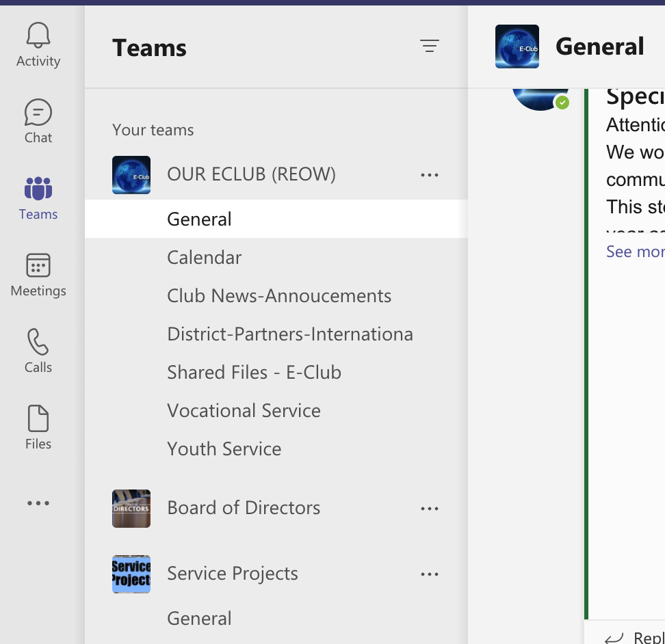Open the Youth Service channel

click(x=224, y=449)
